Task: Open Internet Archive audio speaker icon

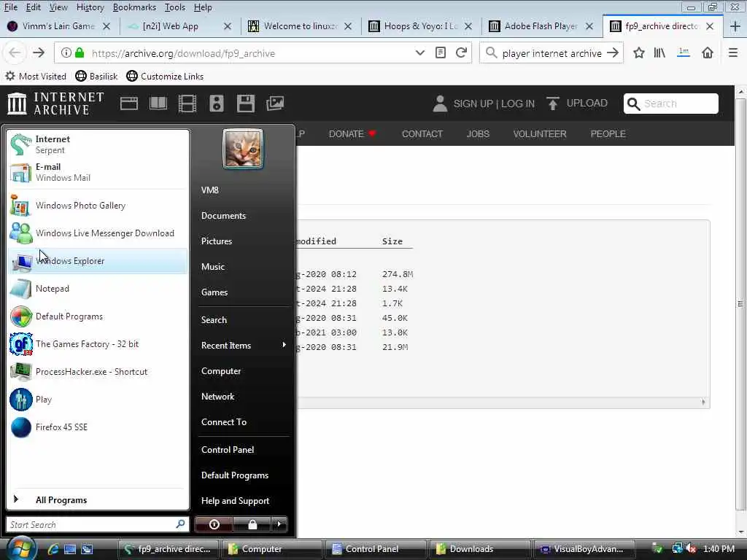Action: (216, 104)
